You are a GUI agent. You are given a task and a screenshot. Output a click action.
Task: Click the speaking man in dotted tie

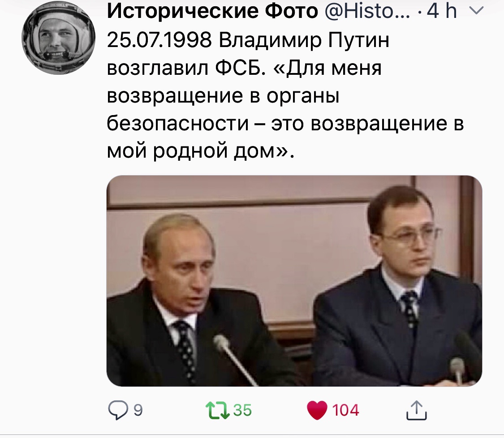[x=193, y=299]
